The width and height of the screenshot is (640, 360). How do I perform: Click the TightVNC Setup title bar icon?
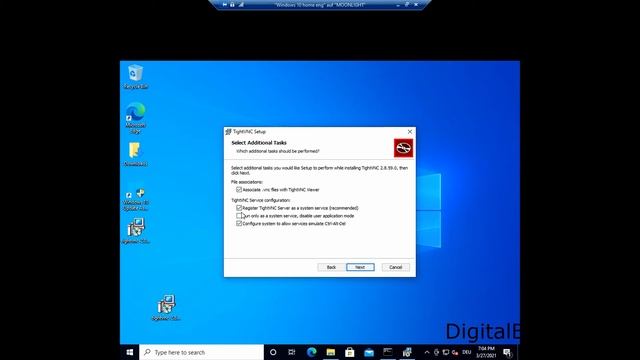coord(228,132)
